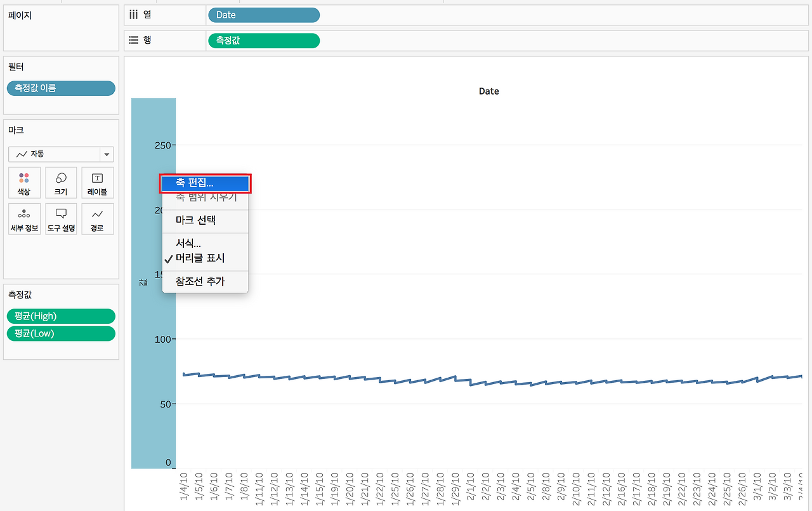Viewport: 812px width, 511px height.
Task: Click the 마크 card title
Action: 16,129
